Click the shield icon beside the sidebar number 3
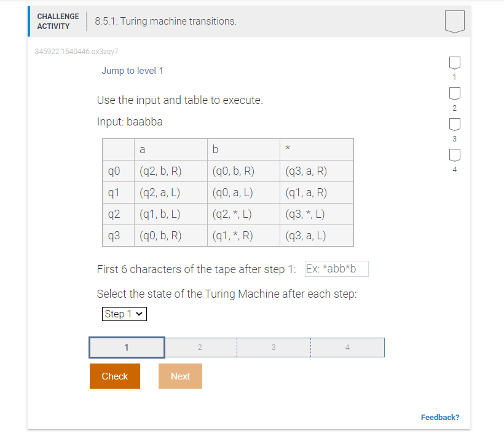 (x=454, y=124)
